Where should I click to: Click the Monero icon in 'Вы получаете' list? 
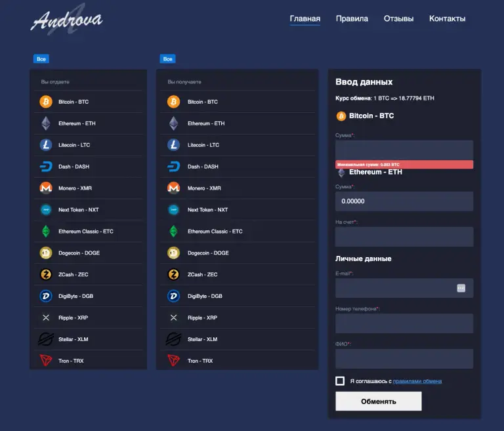[173, 188]
